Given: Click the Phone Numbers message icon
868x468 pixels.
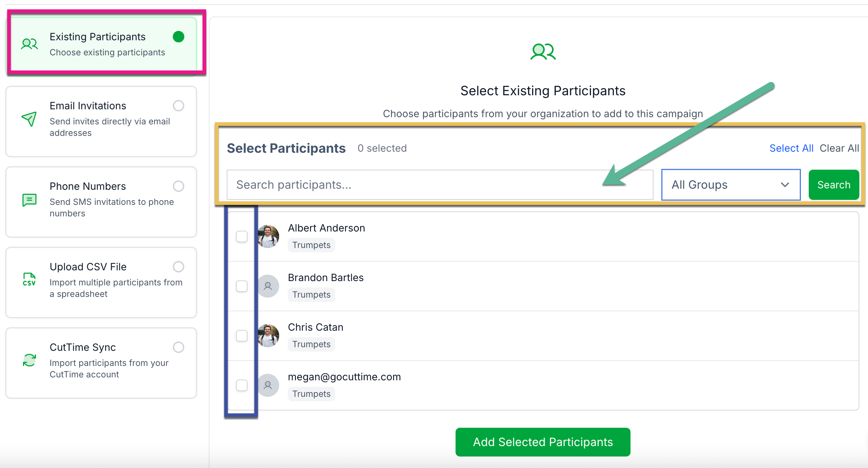Looking at the screenshot, I should click(x=29, y=199).
